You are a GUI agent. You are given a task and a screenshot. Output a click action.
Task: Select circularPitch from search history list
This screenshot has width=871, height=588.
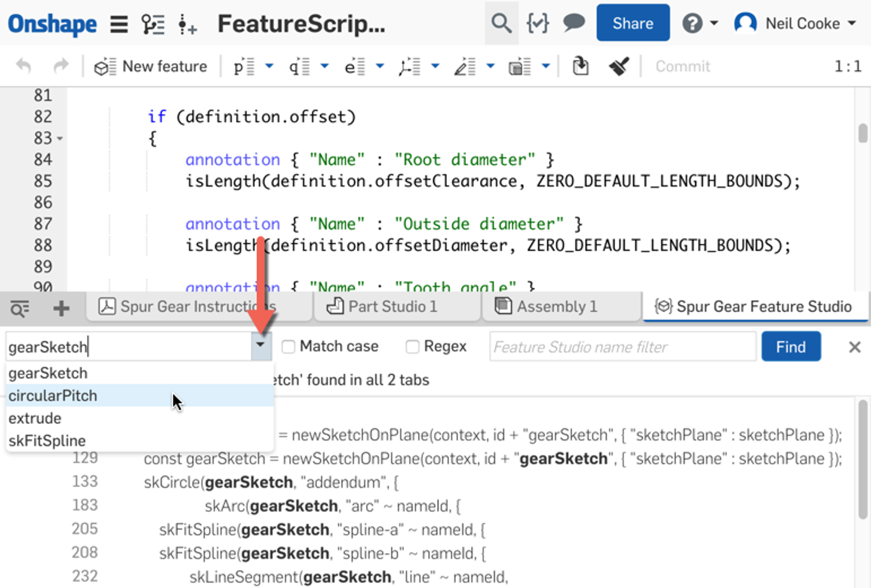(x=53, y=395)
